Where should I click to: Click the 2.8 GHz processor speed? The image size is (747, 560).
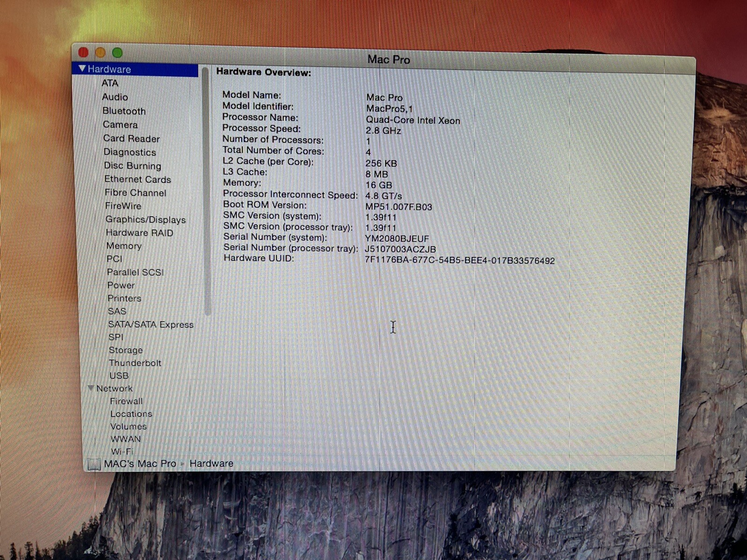(384, 131)
